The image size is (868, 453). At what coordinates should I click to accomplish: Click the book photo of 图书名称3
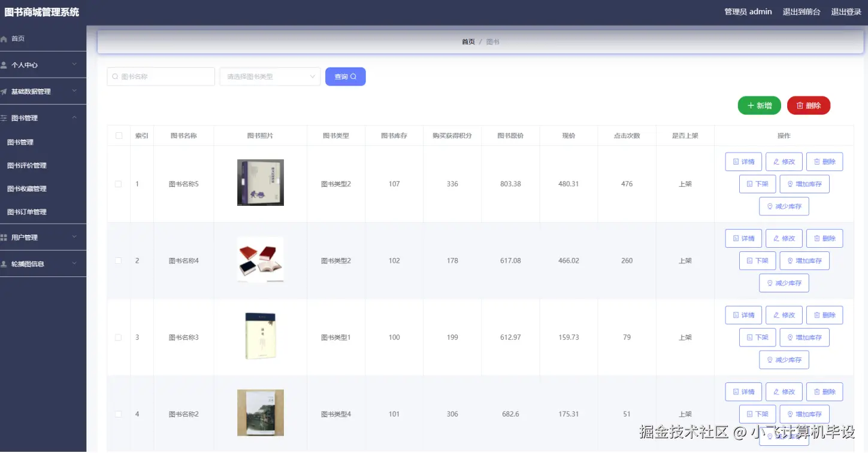coord(261,336)
